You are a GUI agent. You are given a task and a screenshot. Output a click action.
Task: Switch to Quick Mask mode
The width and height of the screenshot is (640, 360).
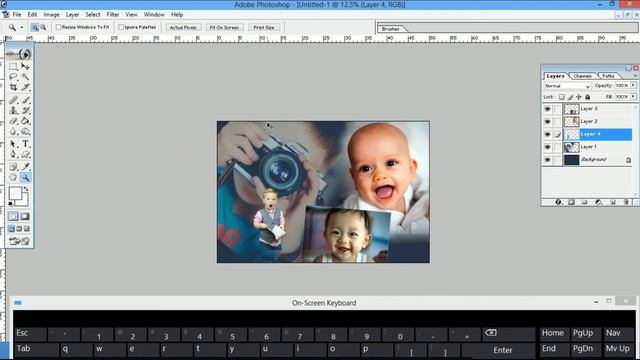pyautogui.click(x=25, y=216)
